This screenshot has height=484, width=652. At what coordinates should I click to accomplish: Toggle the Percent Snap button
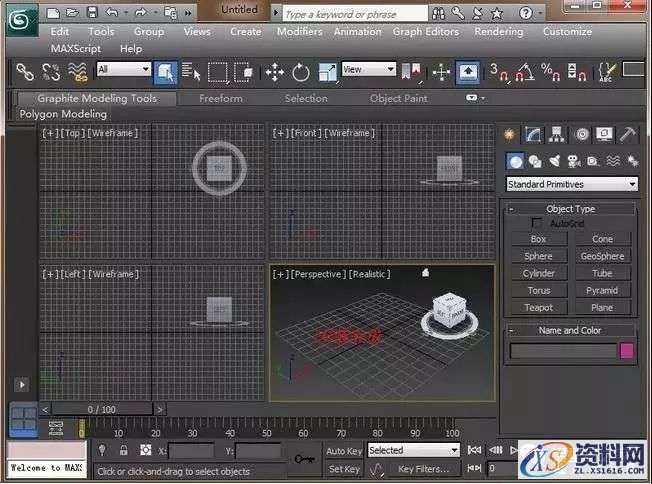point(551,72)
